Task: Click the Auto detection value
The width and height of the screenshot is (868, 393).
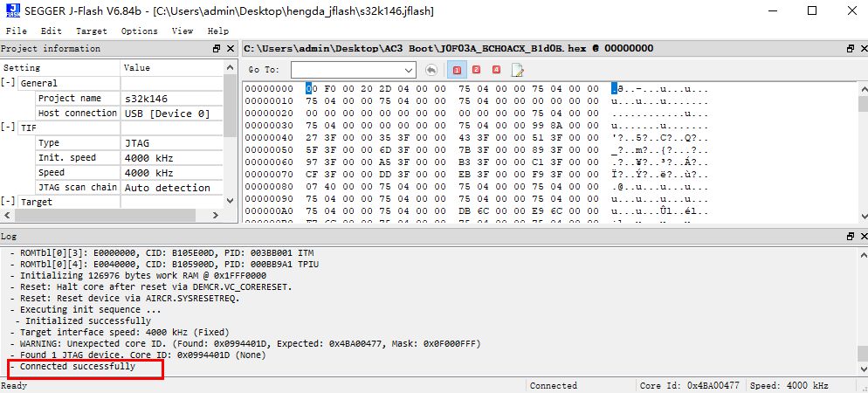Action: [167, 188]
